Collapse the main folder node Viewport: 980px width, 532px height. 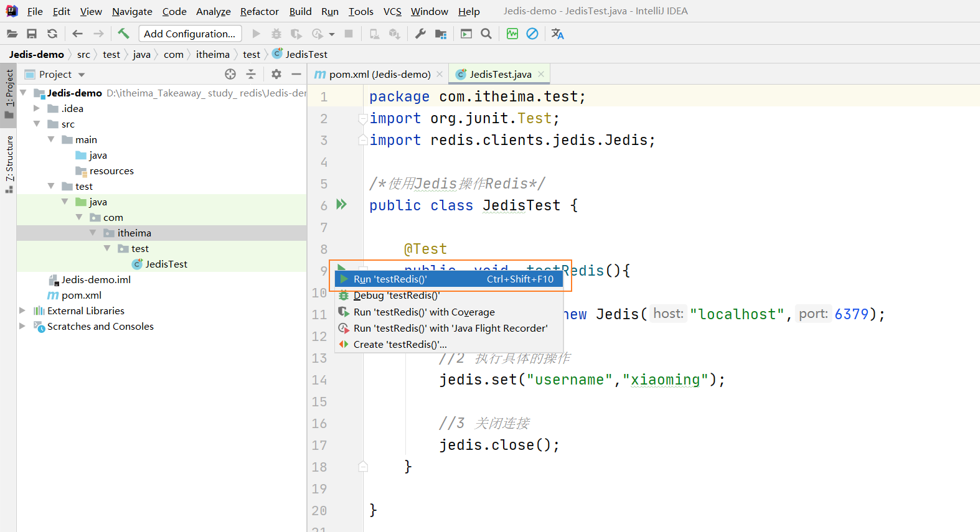51,139
